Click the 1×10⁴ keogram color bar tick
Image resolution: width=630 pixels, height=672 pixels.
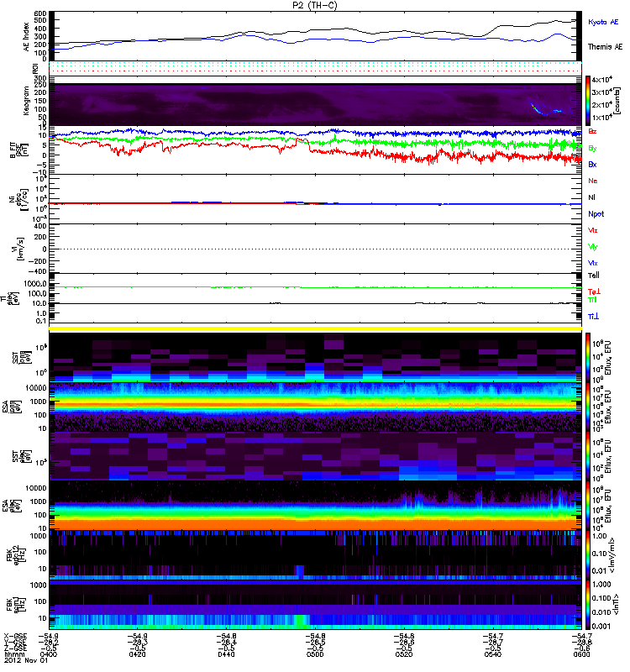pos(602,117)
